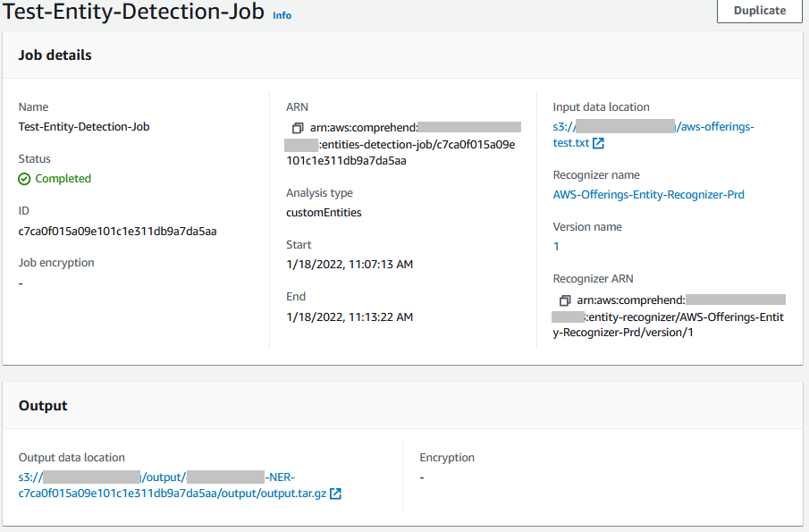
Task: Copy the job ARN with the copy icon
Action: click(298, 128)
